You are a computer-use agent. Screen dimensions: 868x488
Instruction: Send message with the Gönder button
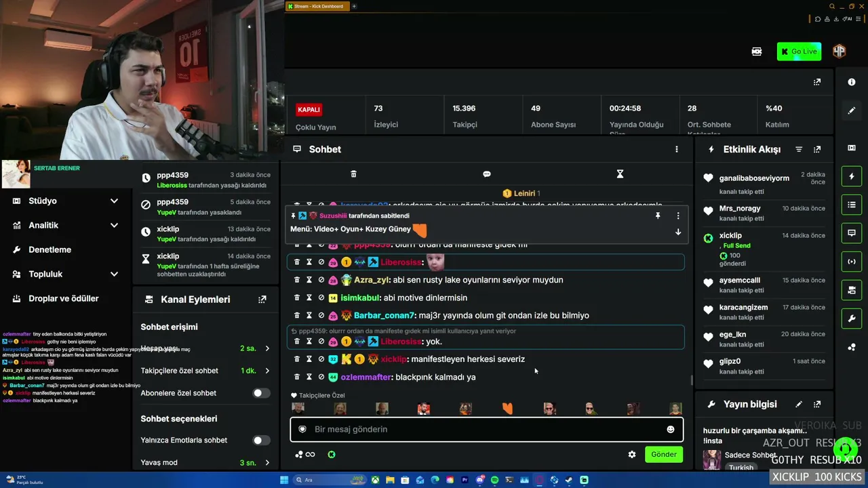click(664, 455)
